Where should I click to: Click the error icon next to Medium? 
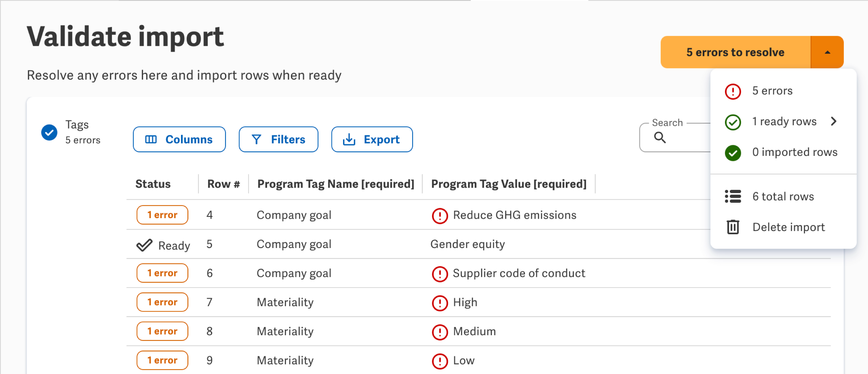(x=440, y=332)
